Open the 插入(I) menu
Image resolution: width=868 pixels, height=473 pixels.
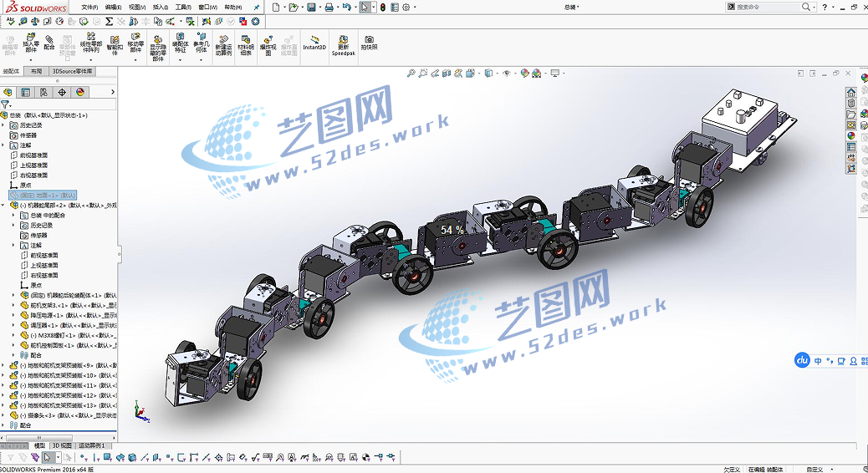[x=161, y=8]
